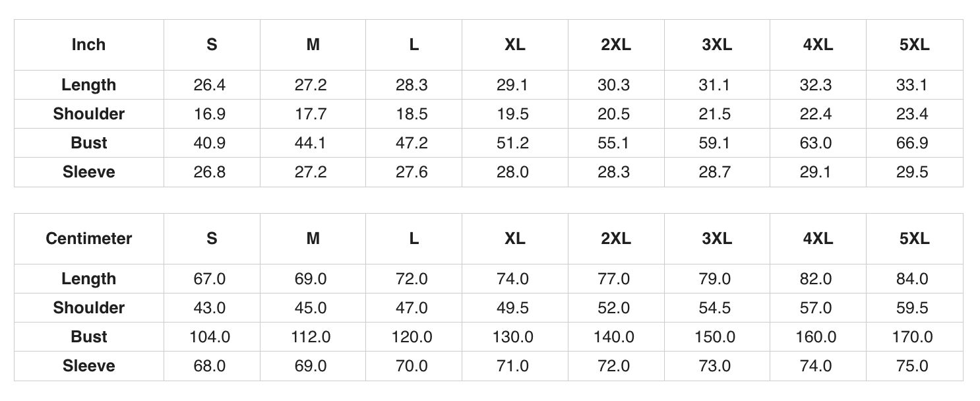
Task: Click the 72.0 length cell for size L
Action: pyautogui.click(x=412, y=279)
